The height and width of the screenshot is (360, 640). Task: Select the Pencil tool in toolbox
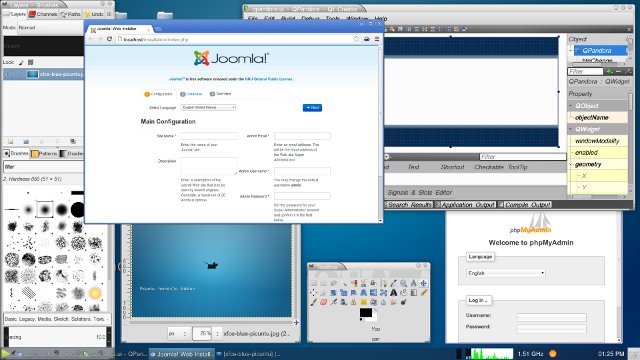423,292
